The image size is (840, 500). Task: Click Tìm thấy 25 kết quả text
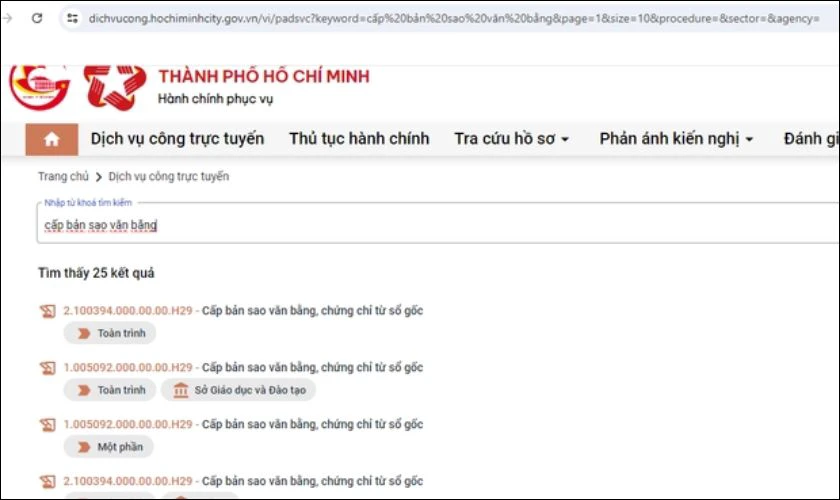(x=96, y=273)
